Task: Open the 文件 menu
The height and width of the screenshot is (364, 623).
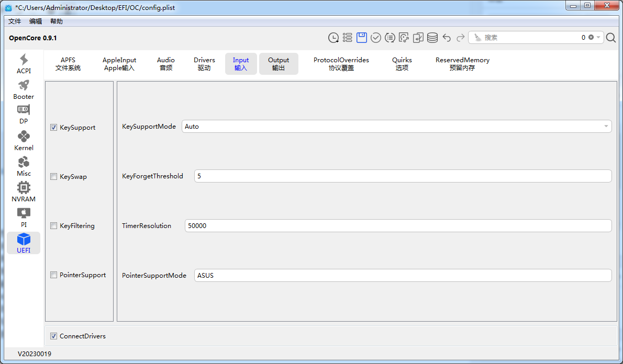Action: coord(15,21)
